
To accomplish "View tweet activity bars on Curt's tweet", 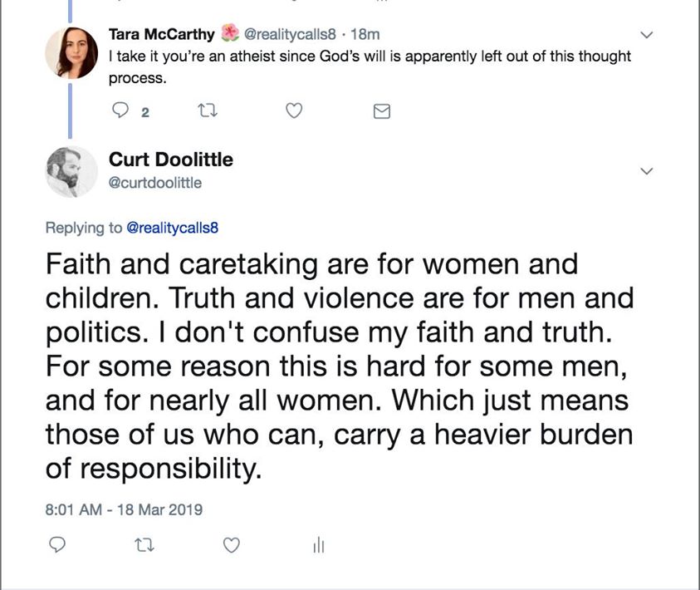I will tap(318, 545).
